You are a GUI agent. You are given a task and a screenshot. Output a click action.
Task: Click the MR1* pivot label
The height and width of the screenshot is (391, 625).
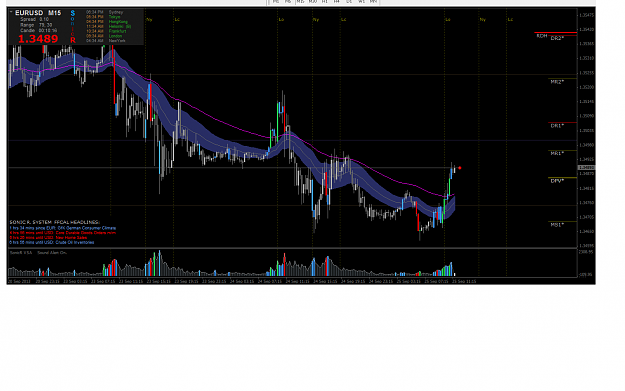pyautogui.click(x=557, y=153)
